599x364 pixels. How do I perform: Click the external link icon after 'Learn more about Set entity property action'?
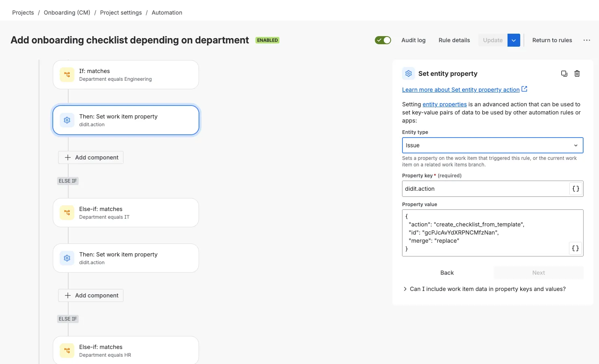click(x=524, y=89)
